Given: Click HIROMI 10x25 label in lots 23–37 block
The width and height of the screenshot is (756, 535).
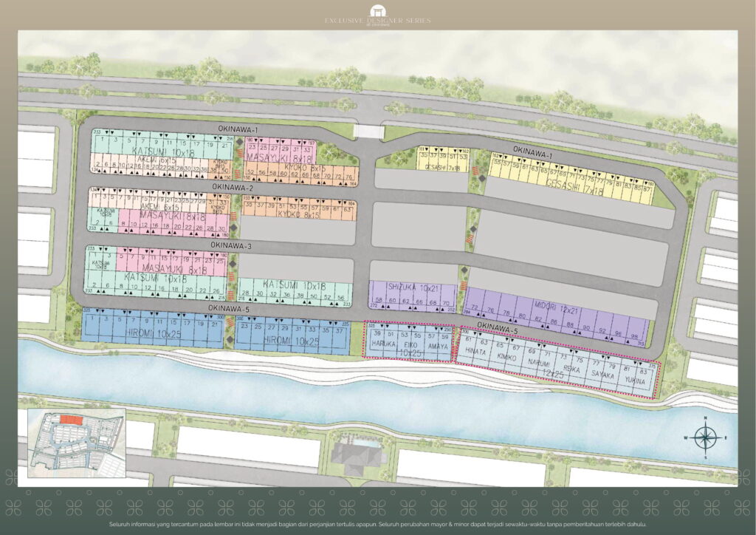Looking at the screenshot, I should coord(292,341).
